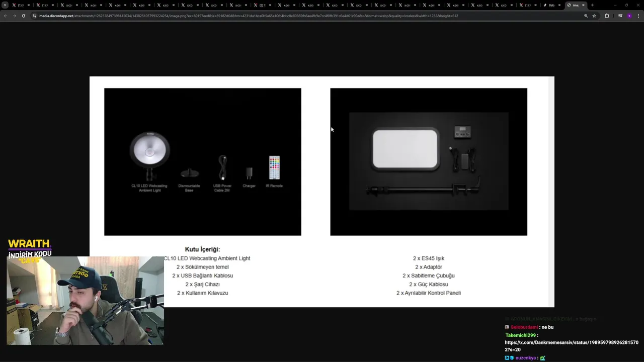The image size is (644, 362).
Task: Open the browser extensions puzzle icon
Action: 607,16
